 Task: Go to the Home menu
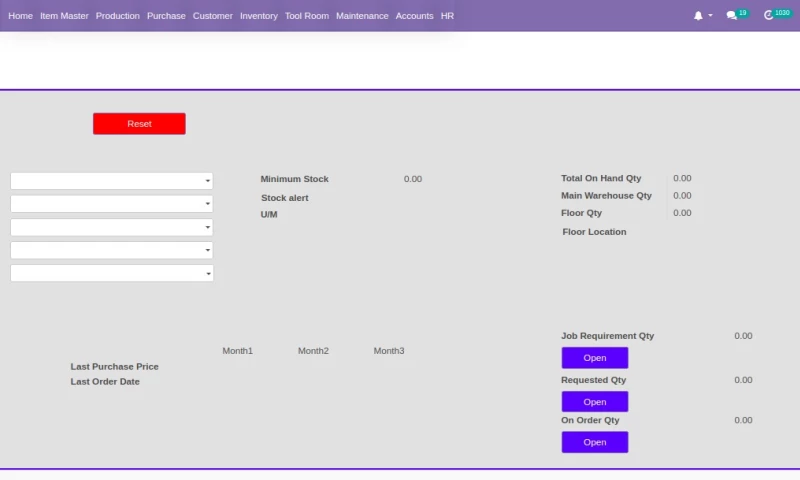(20, 16)
